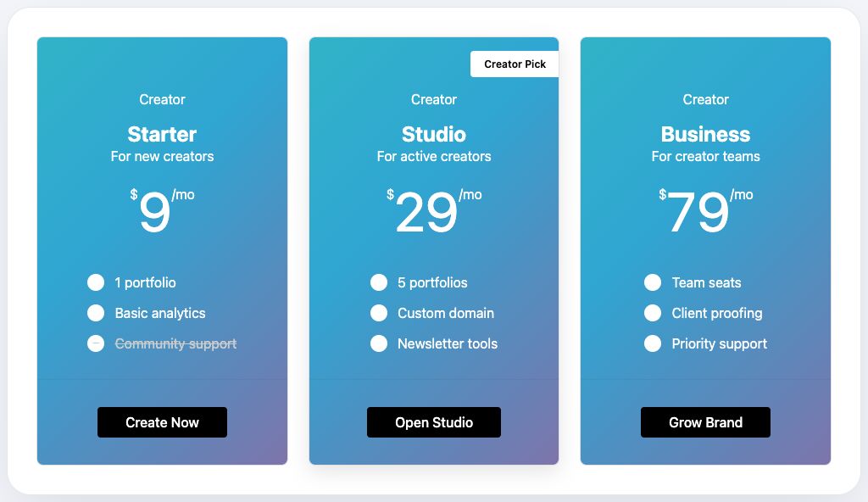
Task: Click the minus icon beside Community support
Action: [x=96, y=343]
